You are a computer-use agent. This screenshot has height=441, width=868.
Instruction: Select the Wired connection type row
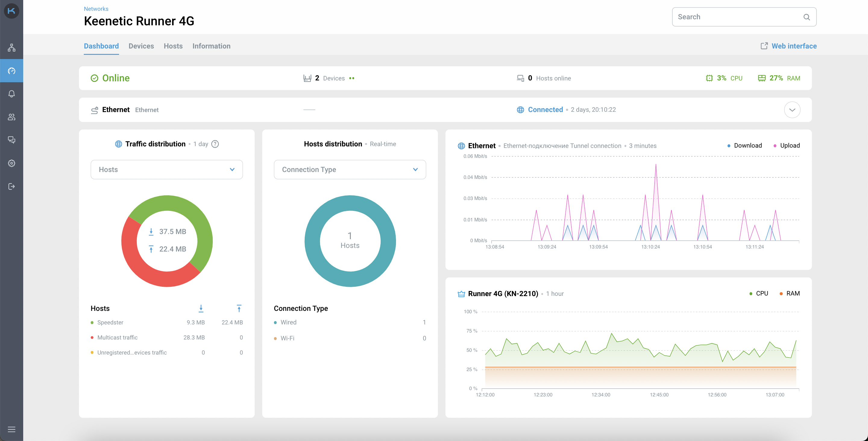(350, 322)
